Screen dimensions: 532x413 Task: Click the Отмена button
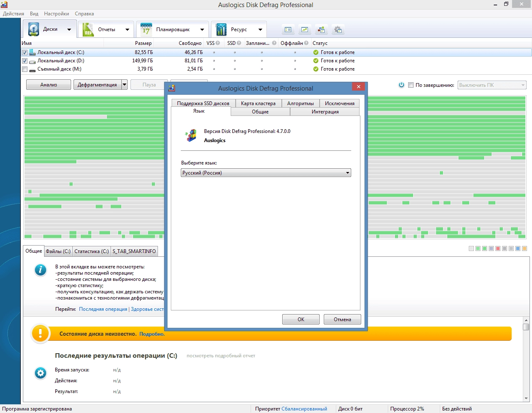(342, 319)
